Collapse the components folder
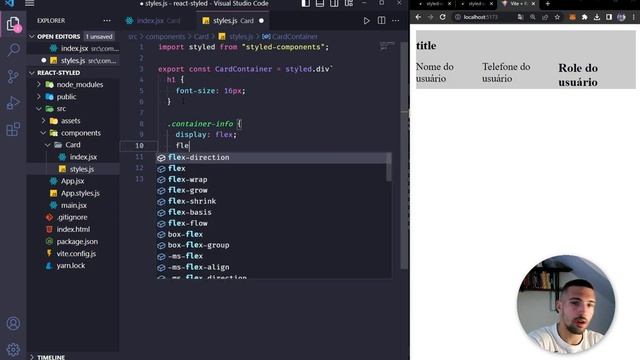The width and height of the screenshot is (640, 360). [44, 133]
